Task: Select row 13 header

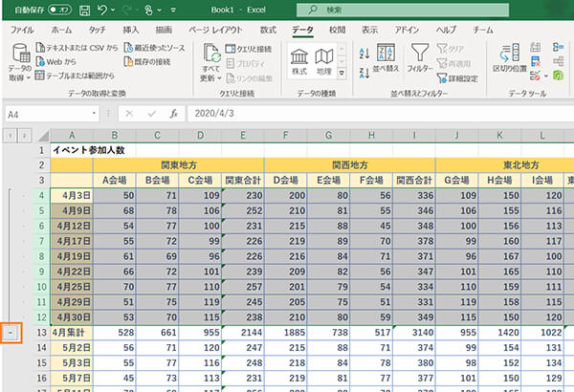Action: pos(41,333)
